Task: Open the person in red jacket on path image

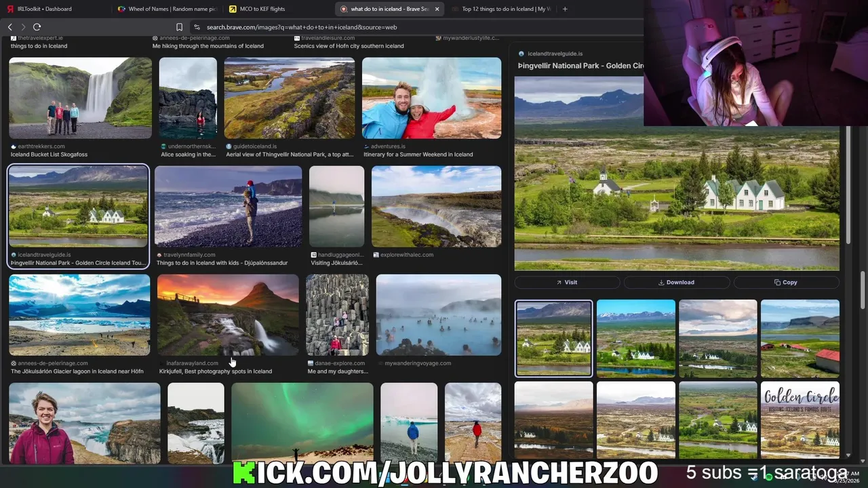Action: (x=473, y=423)
